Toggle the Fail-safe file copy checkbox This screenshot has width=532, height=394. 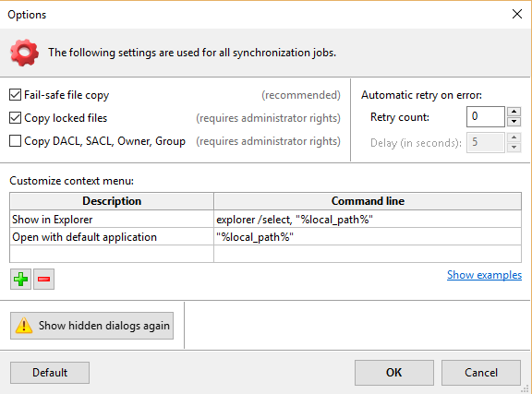[15, 95]
